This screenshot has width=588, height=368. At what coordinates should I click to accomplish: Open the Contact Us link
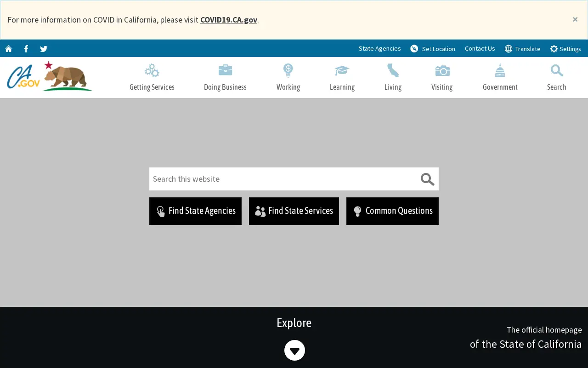[480, 48]
